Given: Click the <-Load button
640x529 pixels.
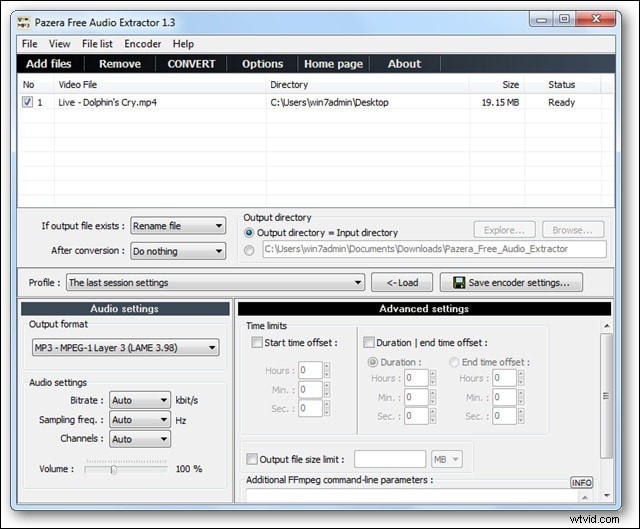Looking at the screenshot, I should (402, 283).
